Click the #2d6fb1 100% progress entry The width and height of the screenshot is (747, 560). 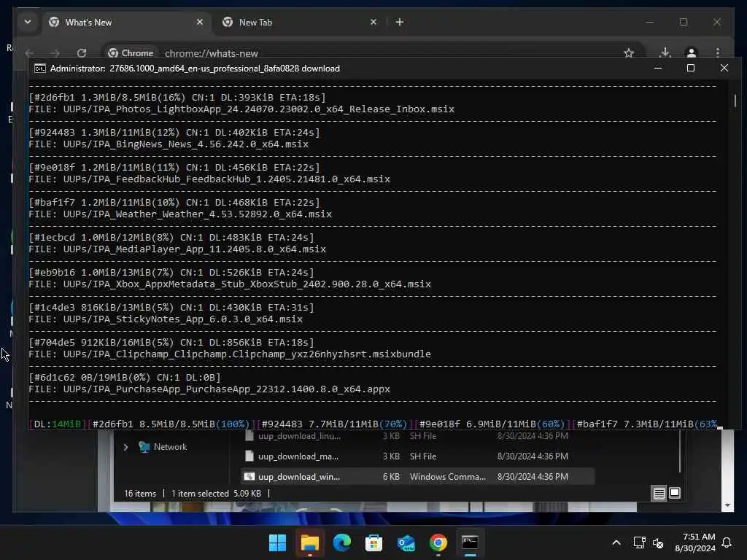click(171, 424)
